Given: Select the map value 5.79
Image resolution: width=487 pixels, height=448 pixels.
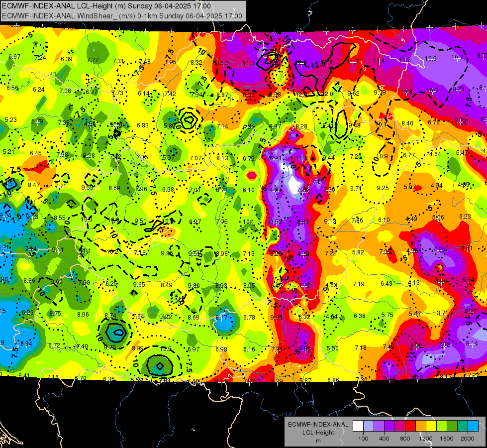Looking at the screenshot, I should [37, 121].
